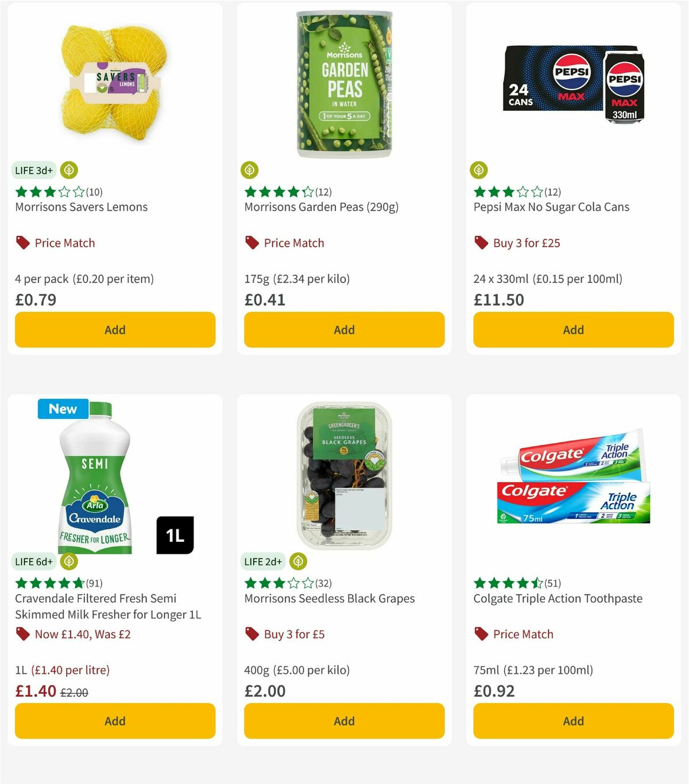Image resolution: width=689 pixels, height=784 pixels.
Task: Click the leaf icon on Seedless Black Grapes
Action: pyautogui.click(x=297, y=561)
